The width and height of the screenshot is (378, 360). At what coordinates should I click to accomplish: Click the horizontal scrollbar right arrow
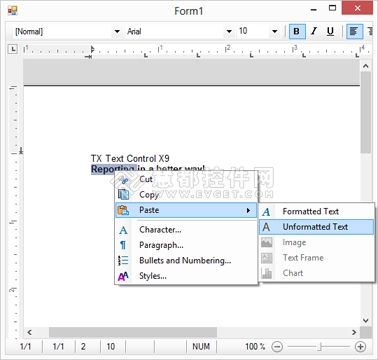tap(354, 332)
